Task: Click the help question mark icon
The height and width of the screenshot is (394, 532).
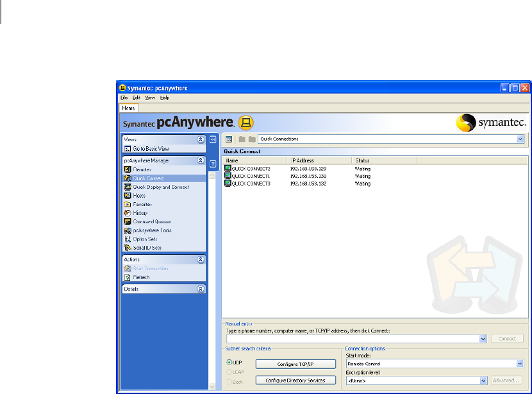Action: click(x=213, y=164)
